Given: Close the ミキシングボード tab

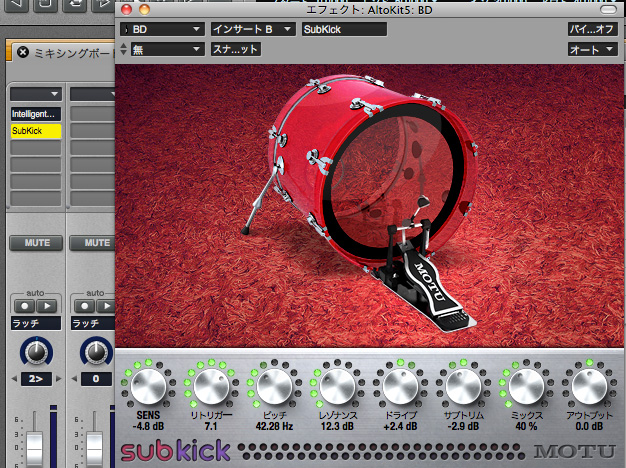Looking at the screenshot, I should coord(23,52).
